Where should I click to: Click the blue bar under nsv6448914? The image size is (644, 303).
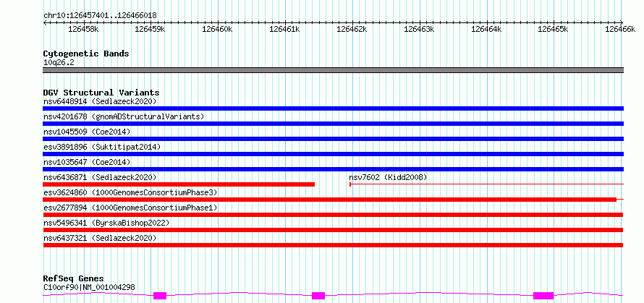(x=333, y=108)
